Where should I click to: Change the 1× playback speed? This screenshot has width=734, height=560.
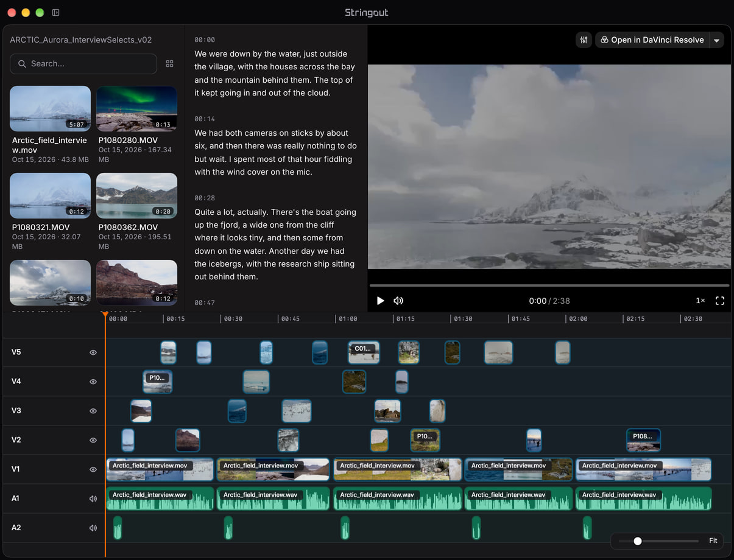(700, 301)
